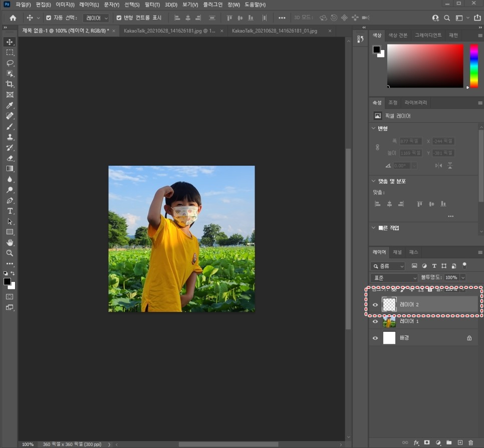Screen dimensions: 484x448
Task: Select the Frame tool
Action: click(x=10, y=95)
